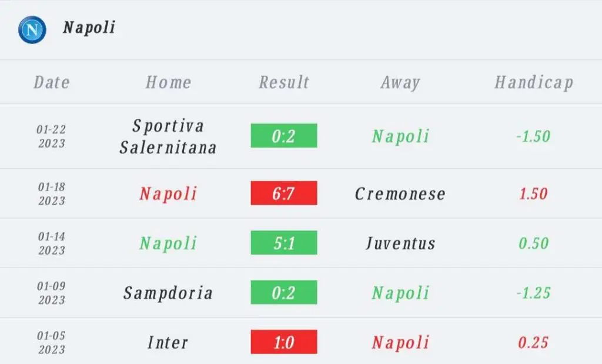Click the Away column header
The image size is (602, 364).
(x=400, y=82)
